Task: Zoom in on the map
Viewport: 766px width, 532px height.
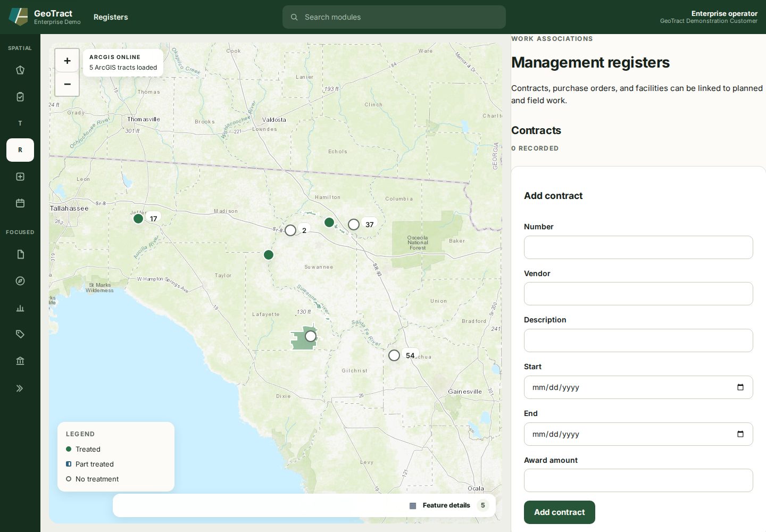Action: 67,61
